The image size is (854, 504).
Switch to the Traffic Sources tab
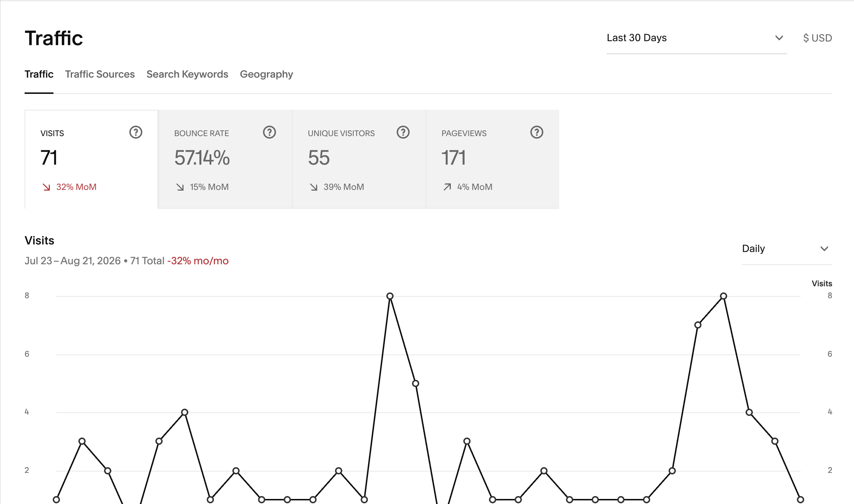(100, 74)
